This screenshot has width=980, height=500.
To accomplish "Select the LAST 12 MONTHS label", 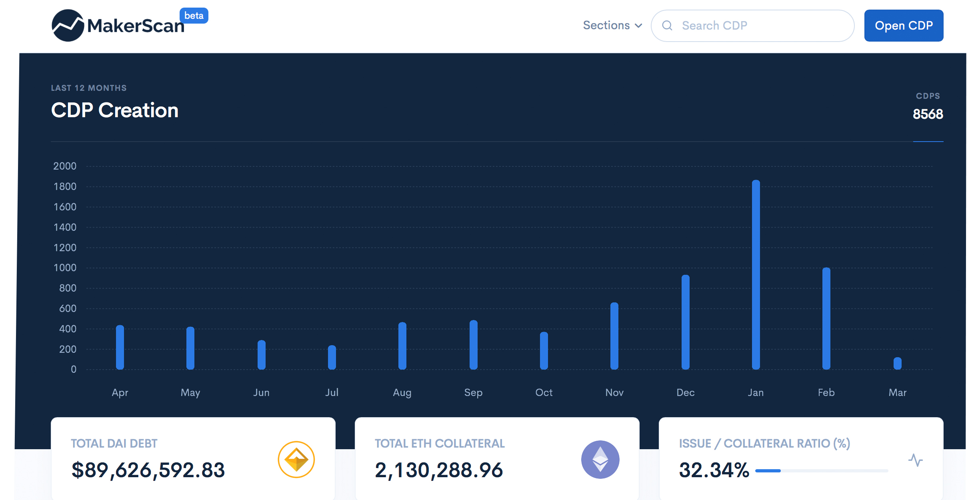I will point(89,88).
